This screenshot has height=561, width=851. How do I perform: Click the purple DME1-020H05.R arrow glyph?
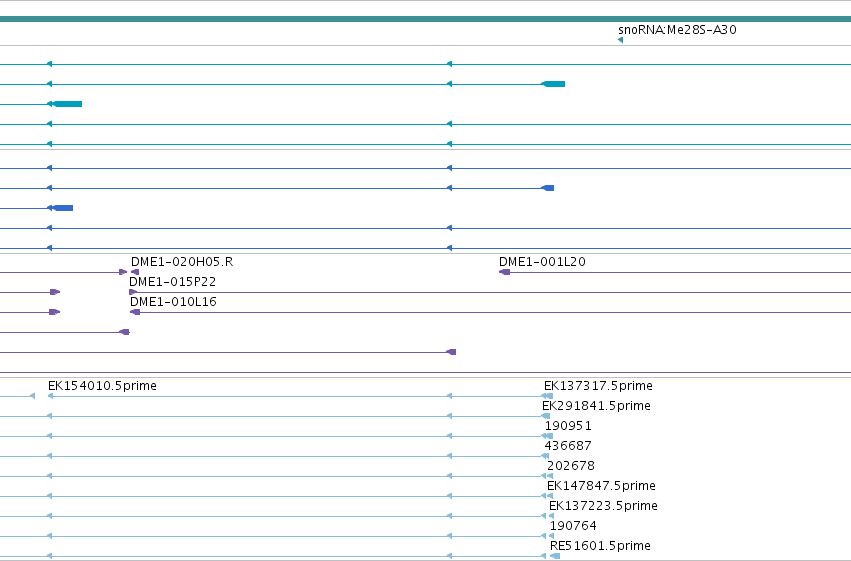[x=135, y=272]
